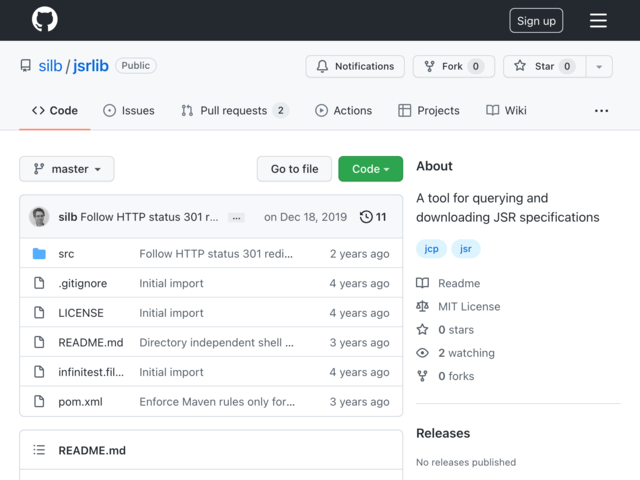The height and width of the screenshot is (480, 640).
Task: Click the silb avatar thumbnail
Action: (x=39, y=217)
